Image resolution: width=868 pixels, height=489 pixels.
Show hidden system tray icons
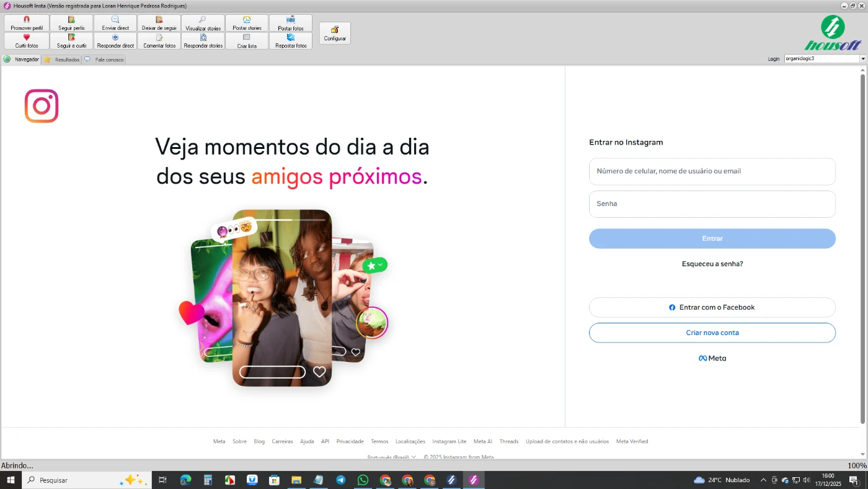[763, 480]
